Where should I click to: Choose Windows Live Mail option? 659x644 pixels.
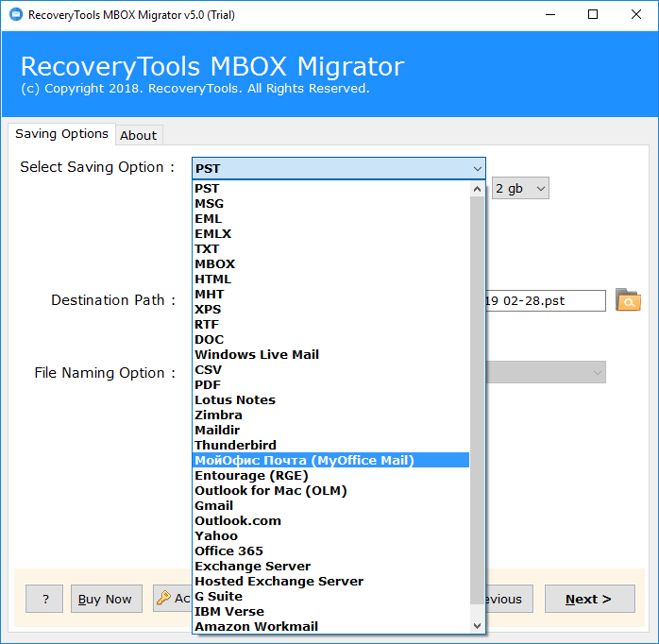(x=331, y=355)
